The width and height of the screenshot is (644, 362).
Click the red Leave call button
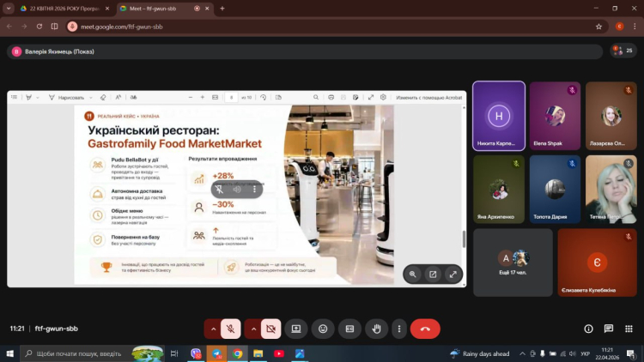pos(424,329)
